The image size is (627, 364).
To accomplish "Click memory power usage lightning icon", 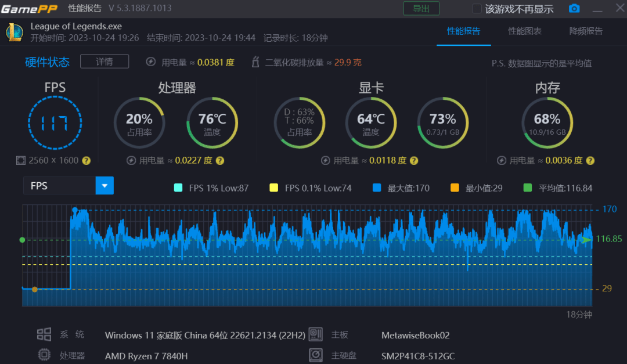I will 502,161.
